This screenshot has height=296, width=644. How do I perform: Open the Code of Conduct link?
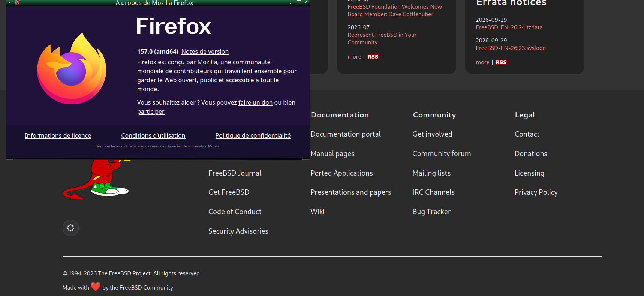235,212
